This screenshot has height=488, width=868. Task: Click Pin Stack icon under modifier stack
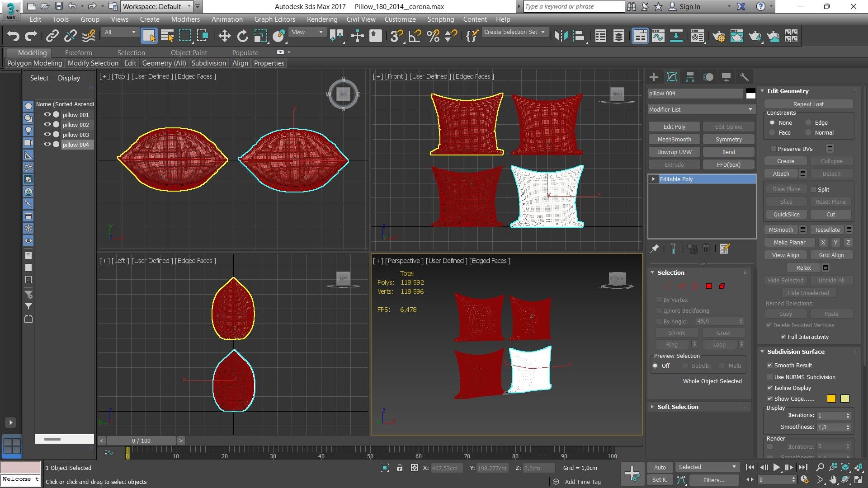point(654,249)
